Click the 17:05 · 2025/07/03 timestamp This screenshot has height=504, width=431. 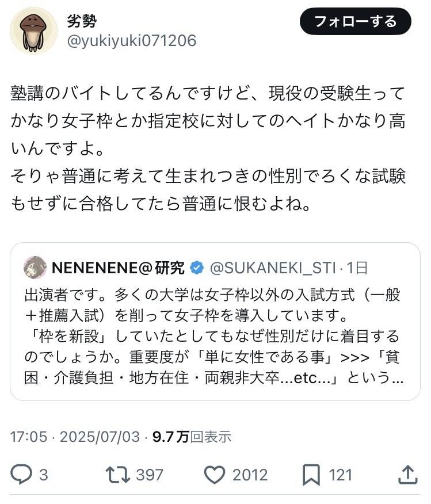tap(75, 437)
